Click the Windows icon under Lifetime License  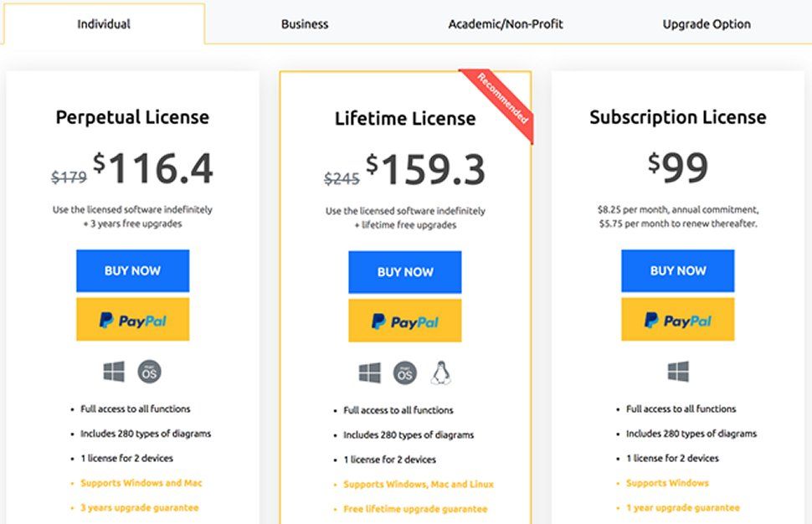tap(370, 373)
